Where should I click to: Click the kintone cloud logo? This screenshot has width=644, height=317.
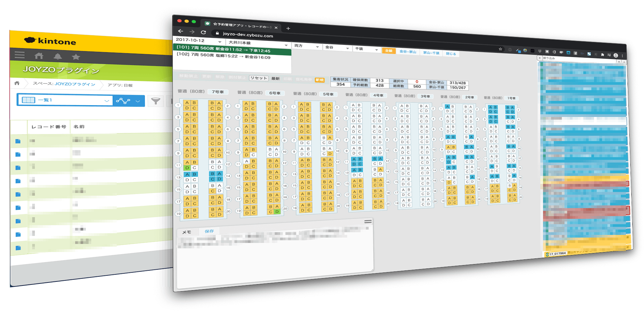pos(30,40)
